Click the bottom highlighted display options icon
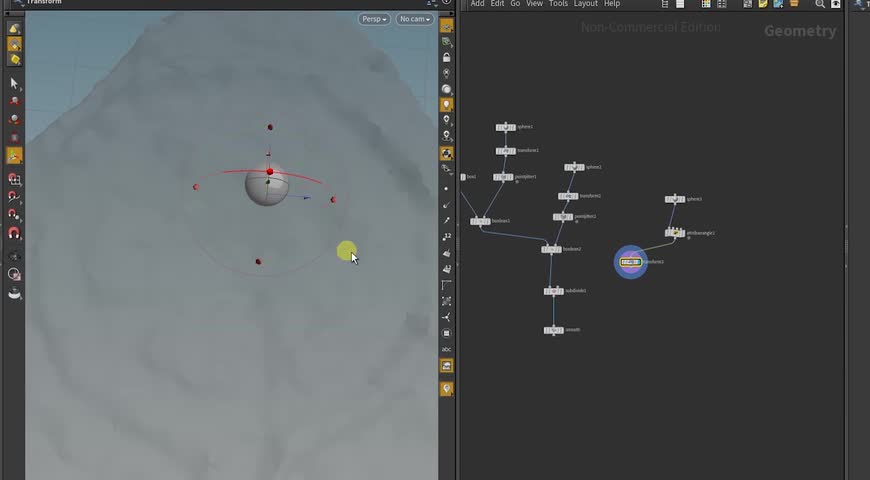The height and width of the screenshot is (480, 870). click(446, 389)
